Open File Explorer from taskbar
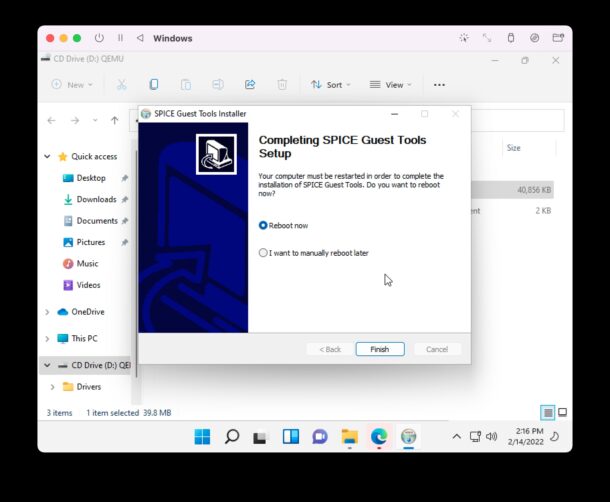 tap(349, 437)
